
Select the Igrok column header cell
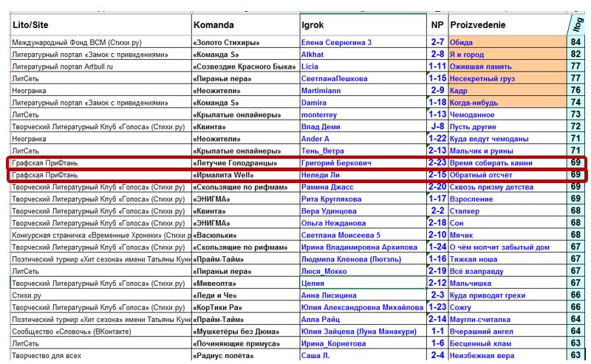tap(313, 24)
